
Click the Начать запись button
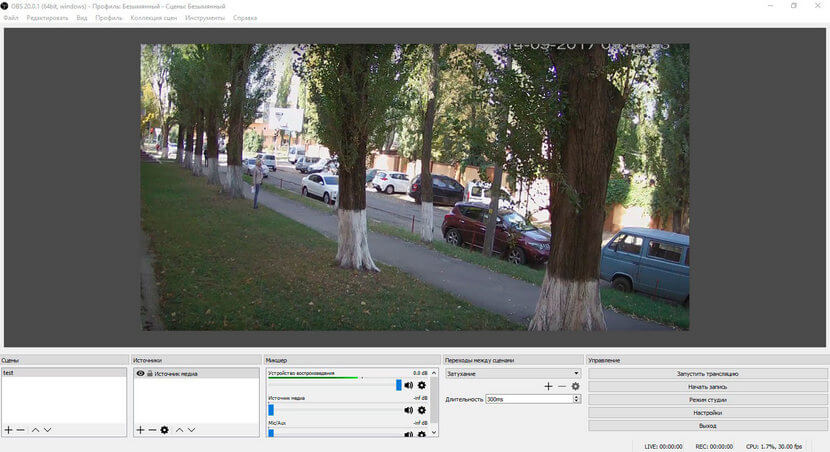click(x=707, y=387)
